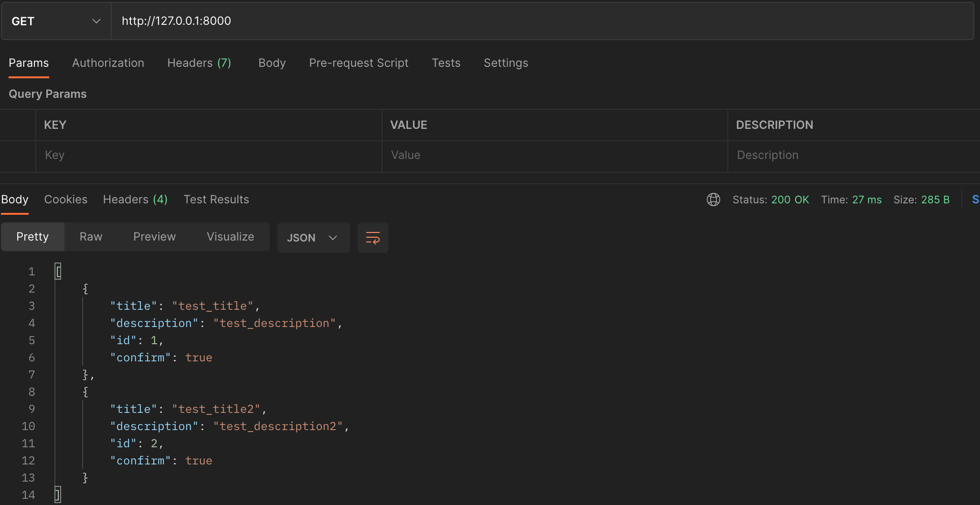
Task: Click line number 8 in gutter
Action: coord(32,392)
